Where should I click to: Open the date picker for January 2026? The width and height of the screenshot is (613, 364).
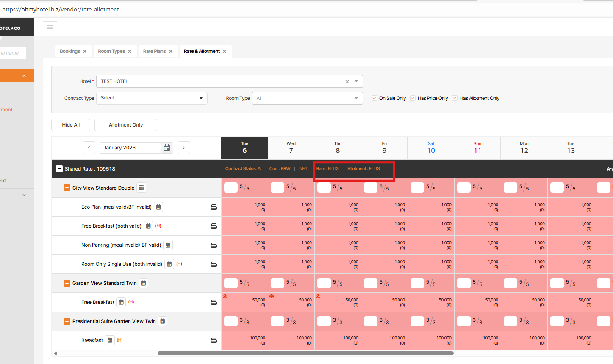[x=167, y=148]
